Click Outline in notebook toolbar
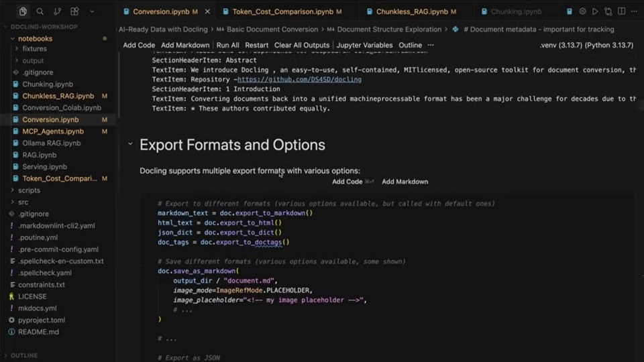 click(410, 45)
